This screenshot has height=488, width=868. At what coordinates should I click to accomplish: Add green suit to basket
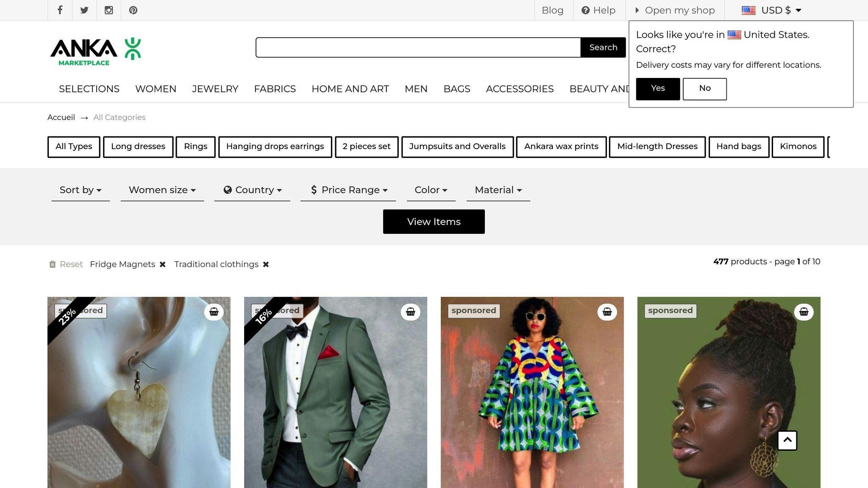point(411,312)
